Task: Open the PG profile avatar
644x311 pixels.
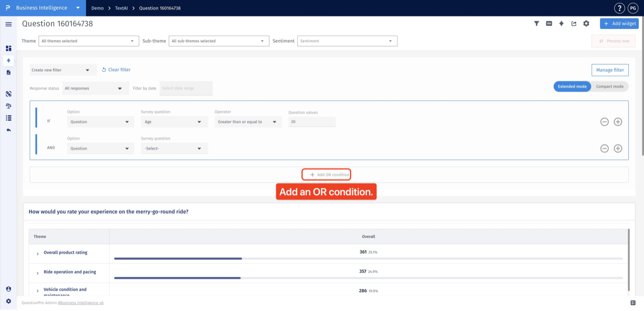Action: 633,8
